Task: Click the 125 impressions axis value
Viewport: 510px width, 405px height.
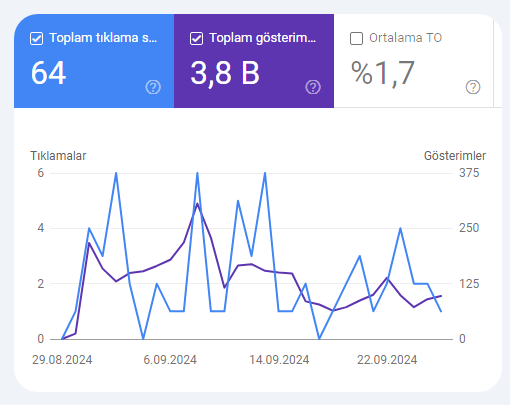Action: [x=469, y=284]
